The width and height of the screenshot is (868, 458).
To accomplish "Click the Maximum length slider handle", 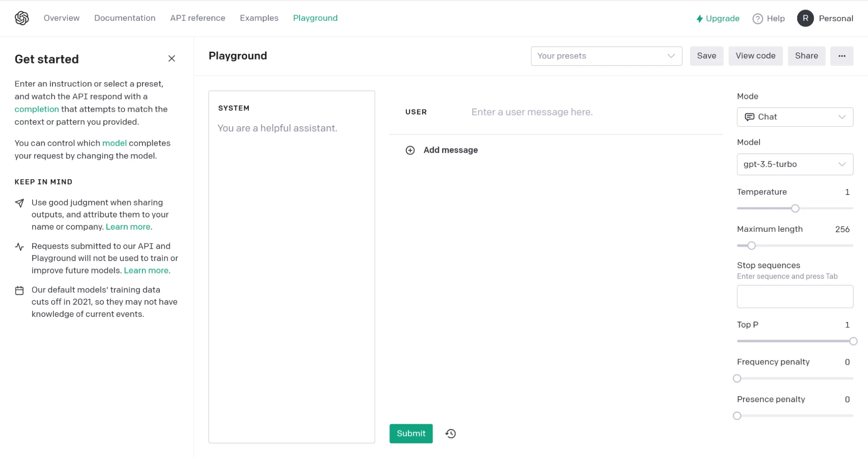I will (x=752, y=246).
